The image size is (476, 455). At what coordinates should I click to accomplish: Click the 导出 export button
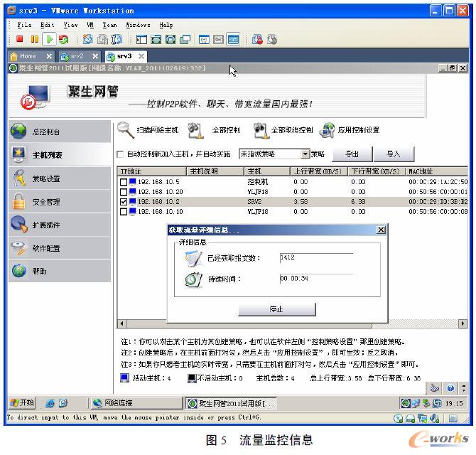coord(351,154)
